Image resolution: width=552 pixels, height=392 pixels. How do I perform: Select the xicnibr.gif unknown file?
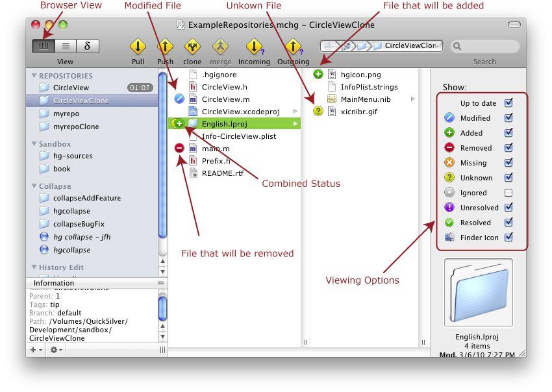point(358,111)
